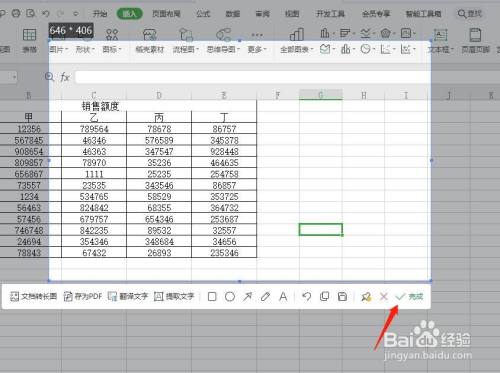Screen dimensions: 500x373
Task: Click the 文档转长图 screenshot option
Action: pos(33,296)
